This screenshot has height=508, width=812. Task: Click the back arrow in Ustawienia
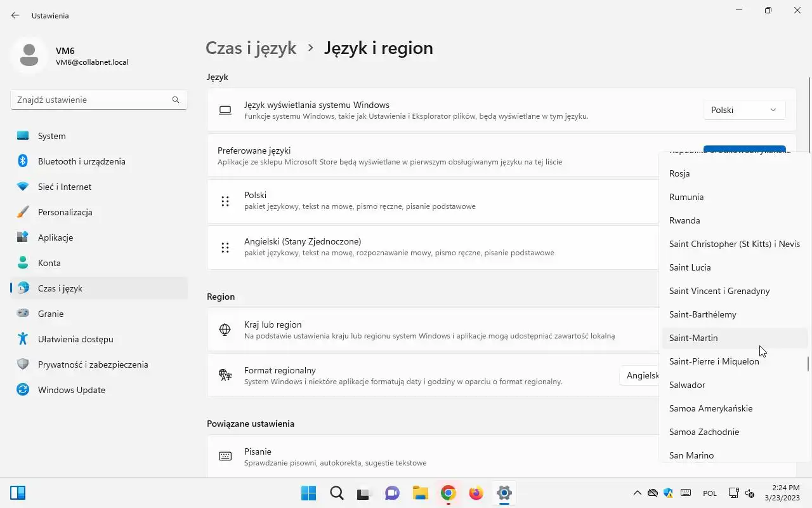pos(15,15)
